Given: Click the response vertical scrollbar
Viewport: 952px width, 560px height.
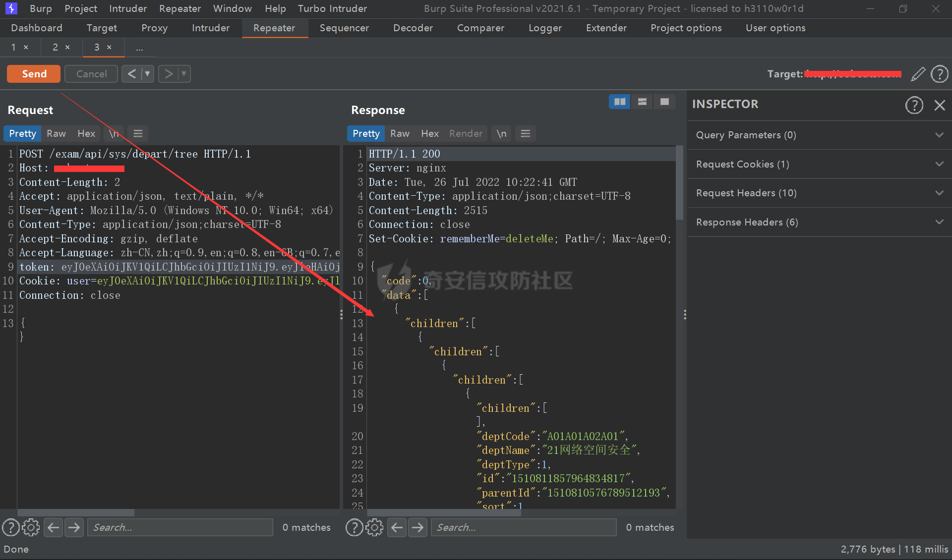Looking at the screenshot, I should click(679, 183).
